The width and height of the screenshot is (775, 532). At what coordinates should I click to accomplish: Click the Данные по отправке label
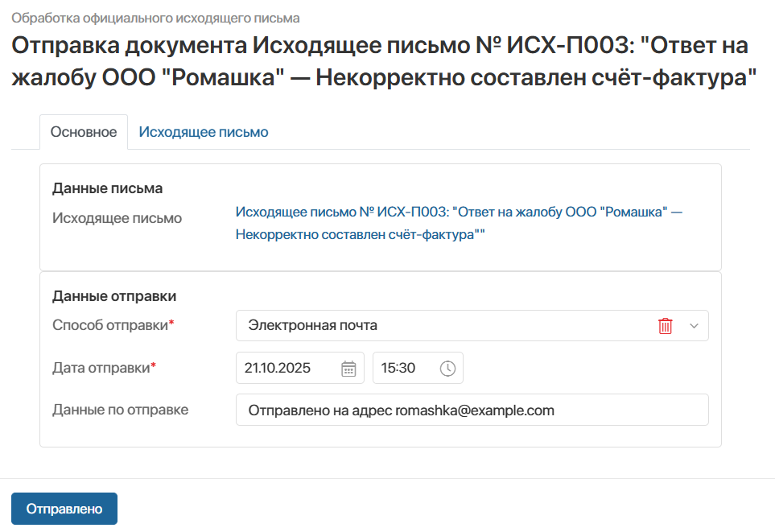pos(120,410)
